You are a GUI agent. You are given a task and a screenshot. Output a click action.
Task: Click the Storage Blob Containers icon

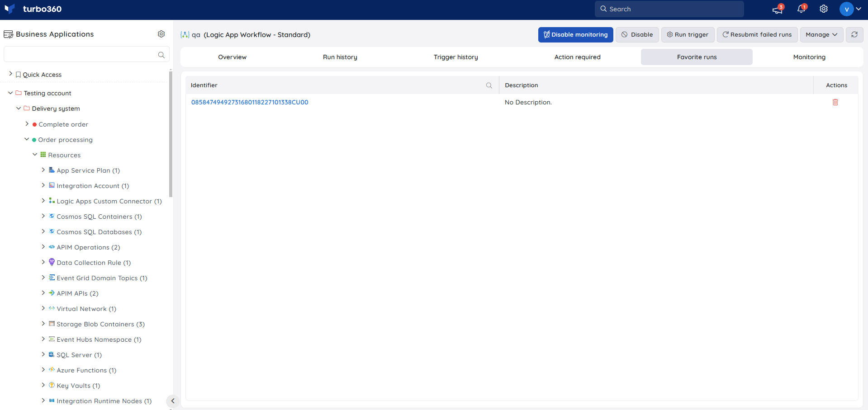(52, 324)
